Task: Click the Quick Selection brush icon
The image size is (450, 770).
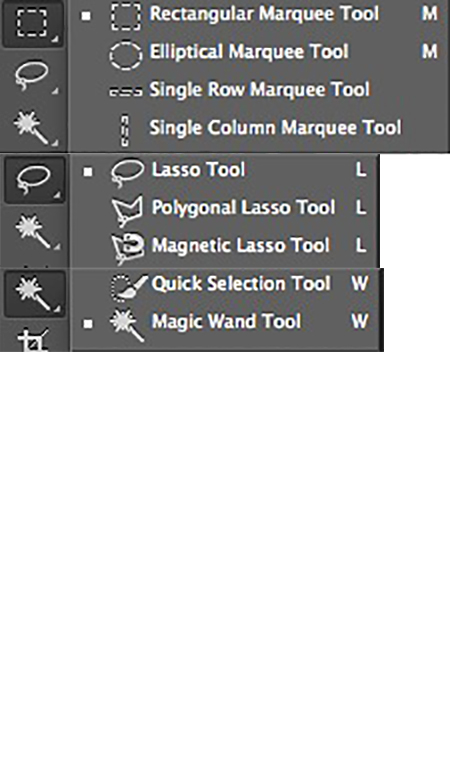Action: coord(129,286)
